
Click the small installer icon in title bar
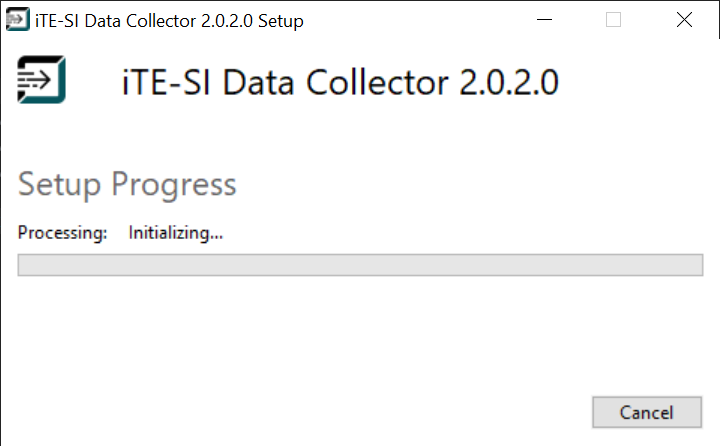(18, 20)
